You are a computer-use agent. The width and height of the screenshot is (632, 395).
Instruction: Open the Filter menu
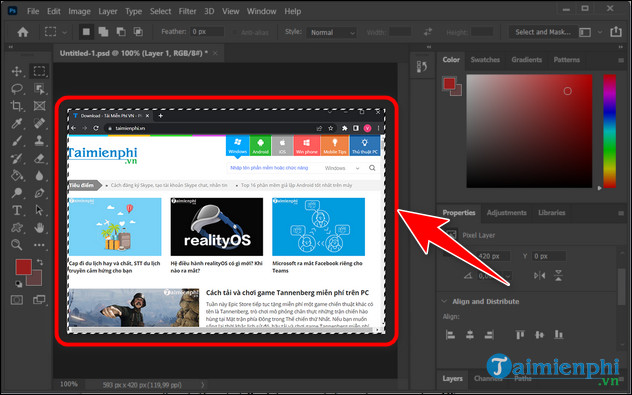(x=187, y=11)
